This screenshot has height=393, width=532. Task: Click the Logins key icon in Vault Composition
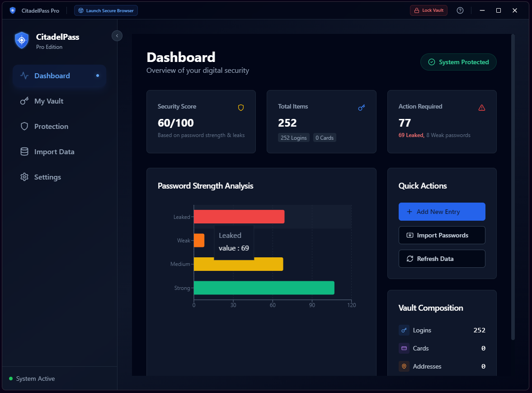404,330
